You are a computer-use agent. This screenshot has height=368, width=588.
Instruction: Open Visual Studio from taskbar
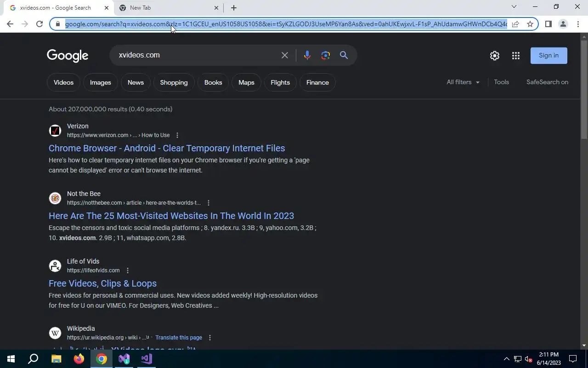click(x=147, y=359)
